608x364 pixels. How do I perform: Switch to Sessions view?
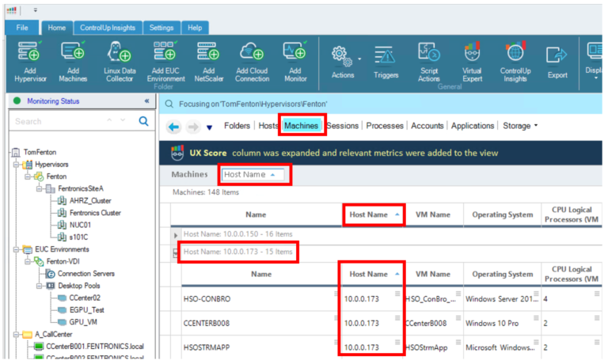pos(342,126)
